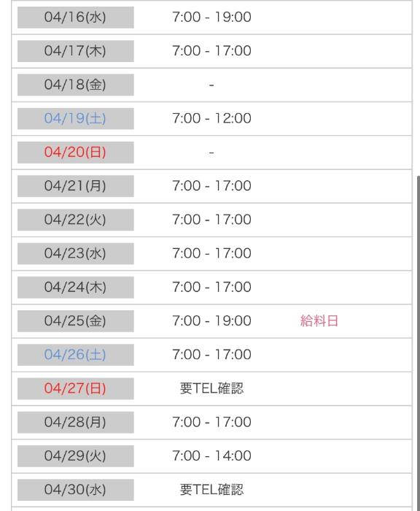Click the 7:00 - 14:00 time entry

pyautogui.click(x=211, y=456)
